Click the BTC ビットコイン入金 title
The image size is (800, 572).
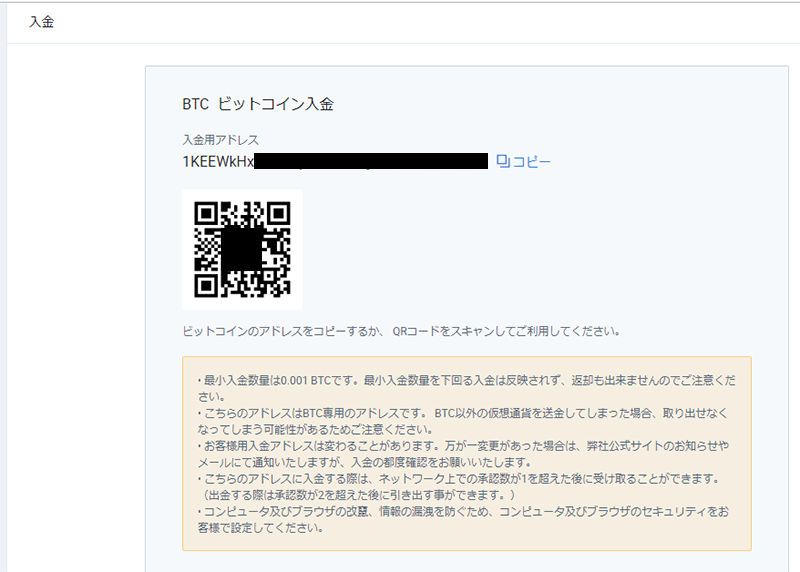258,104
